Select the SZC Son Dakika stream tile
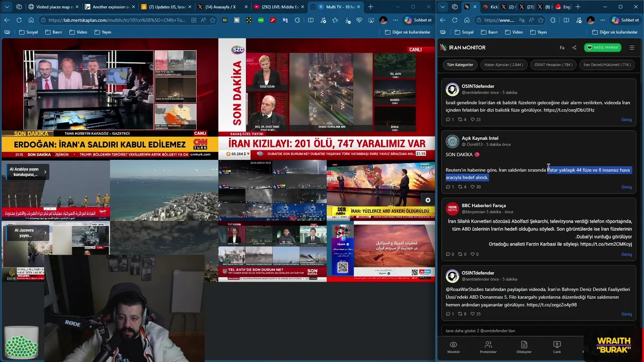Viewport: 644px width, 362px height. [327, 99]
